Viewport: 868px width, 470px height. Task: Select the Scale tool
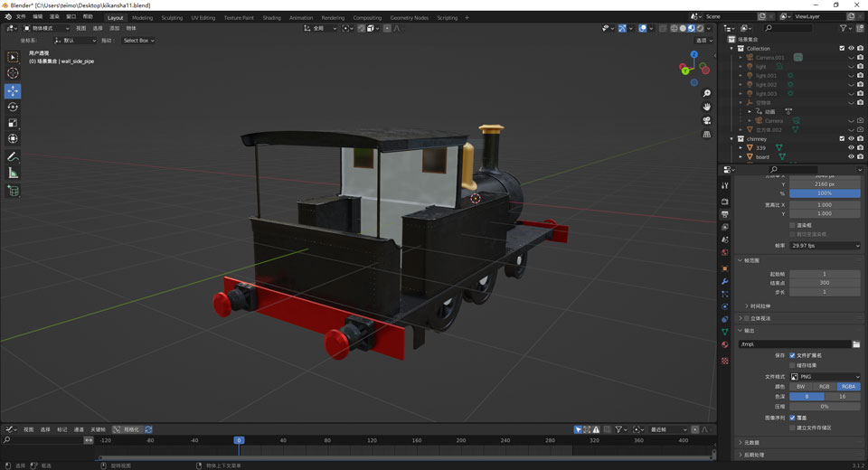[x=13, y=123]
